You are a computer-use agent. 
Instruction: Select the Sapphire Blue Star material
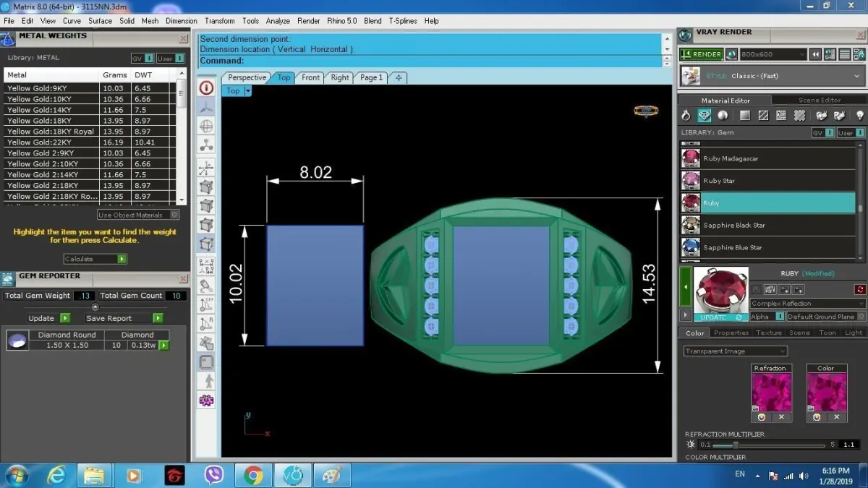coord(767,247)
